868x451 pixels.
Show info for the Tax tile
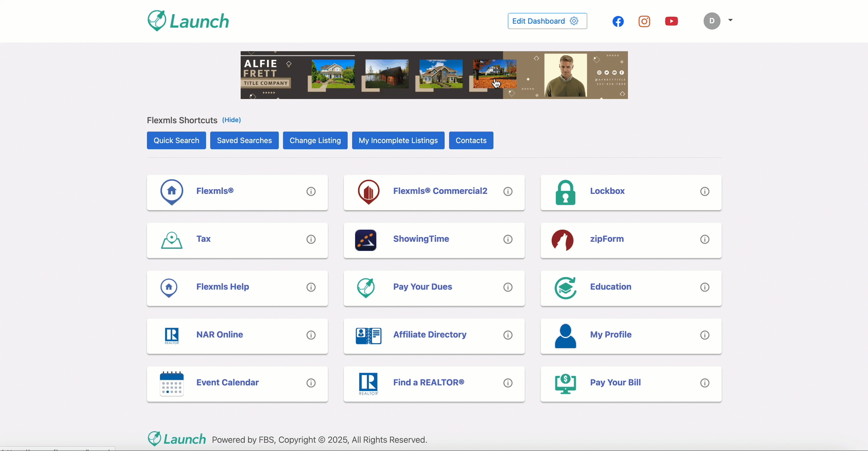pos(311,239)
